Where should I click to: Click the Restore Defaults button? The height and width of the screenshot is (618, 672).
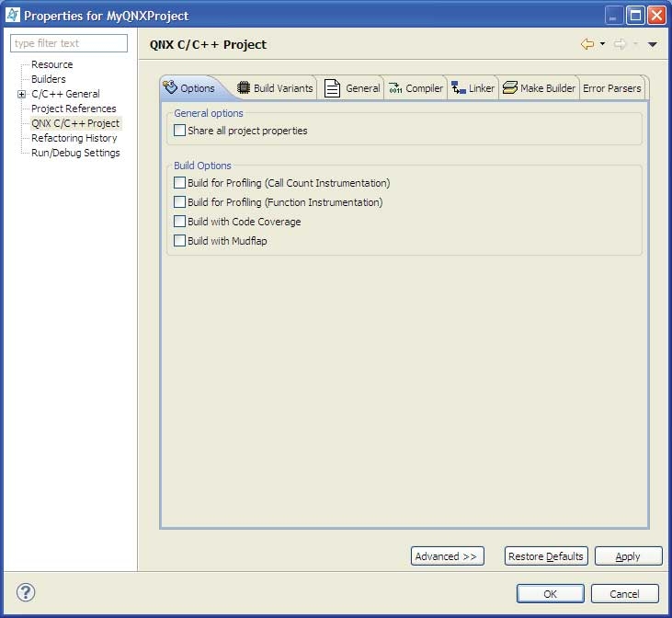[546, 556]
